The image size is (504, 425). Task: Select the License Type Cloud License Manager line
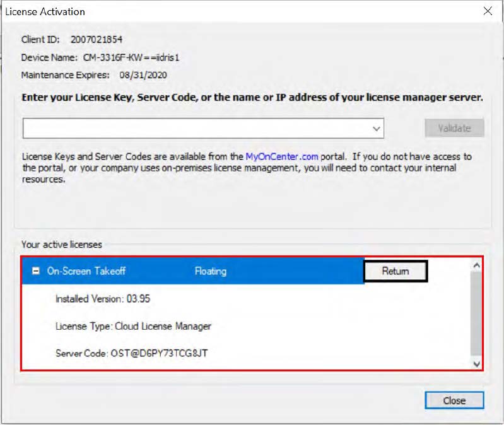coord(133,326)
